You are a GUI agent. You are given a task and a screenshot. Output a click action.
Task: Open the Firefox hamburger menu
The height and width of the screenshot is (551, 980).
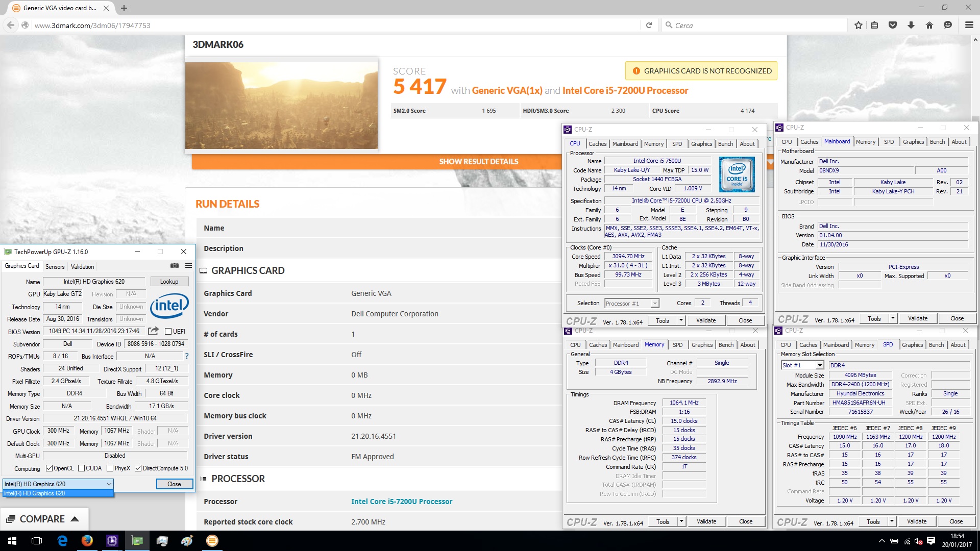pos(969,25)
